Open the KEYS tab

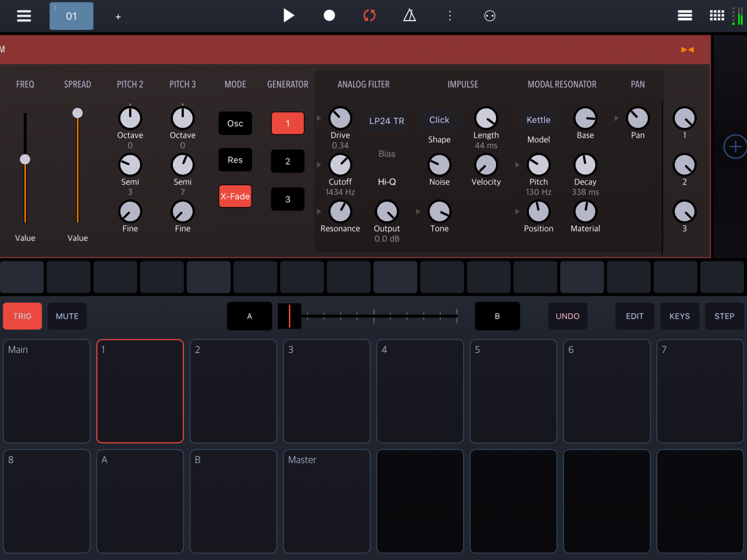pyautogui.click(x=679, y=316)
